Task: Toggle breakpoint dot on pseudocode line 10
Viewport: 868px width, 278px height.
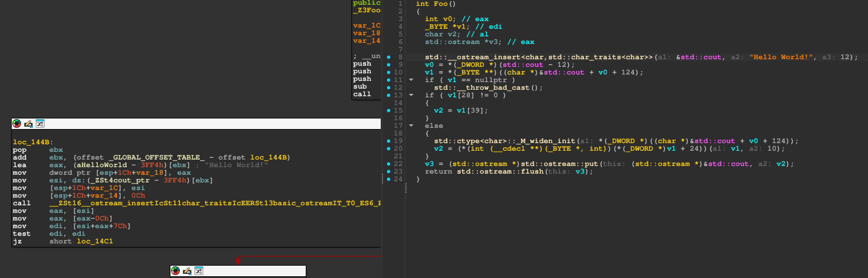Action: pyautogui.click(x=389, y=72)
